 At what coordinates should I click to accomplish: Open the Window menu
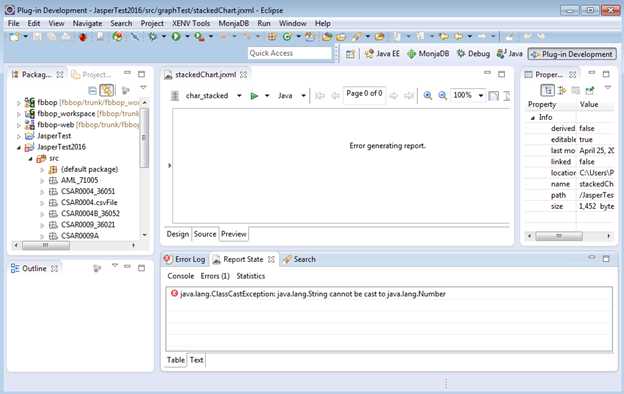pos(292,23)
